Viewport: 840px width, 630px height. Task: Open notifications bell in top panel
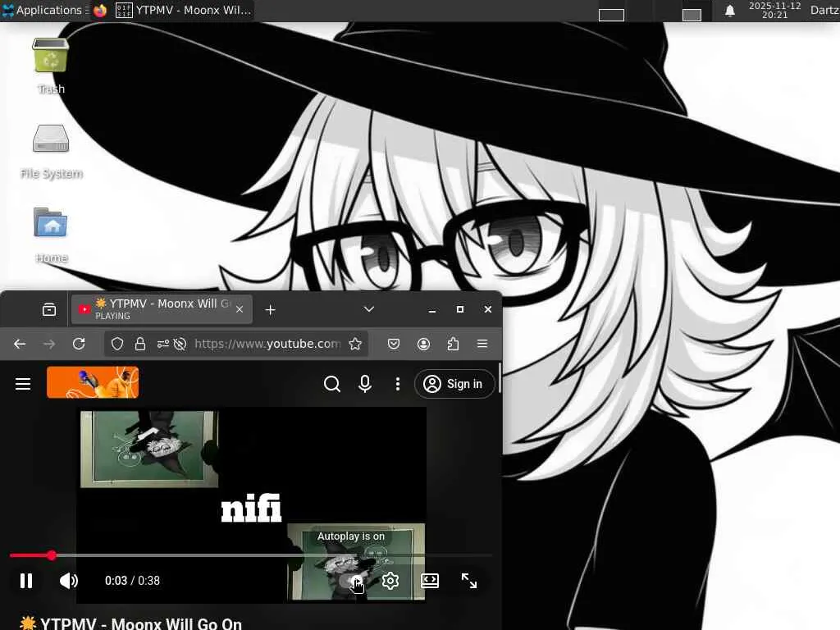[729, 11]
